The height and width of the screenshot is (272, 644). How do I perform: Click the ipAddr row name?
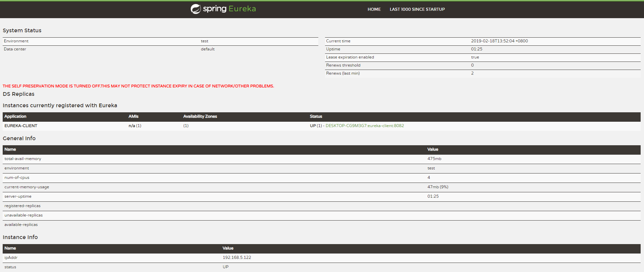[11, 258]
